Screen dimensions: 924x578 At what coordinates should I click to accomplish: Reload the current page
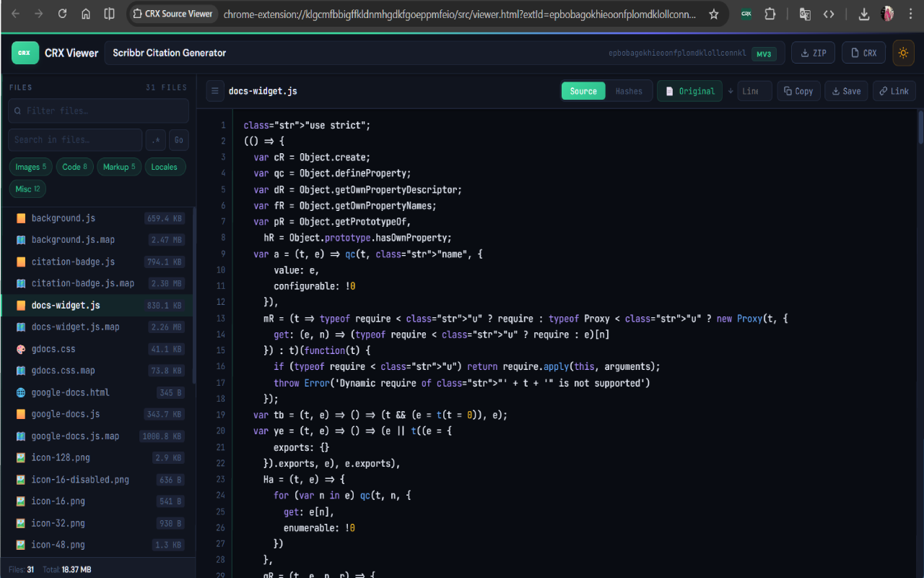pyautogui.click(x=62, y=14)
